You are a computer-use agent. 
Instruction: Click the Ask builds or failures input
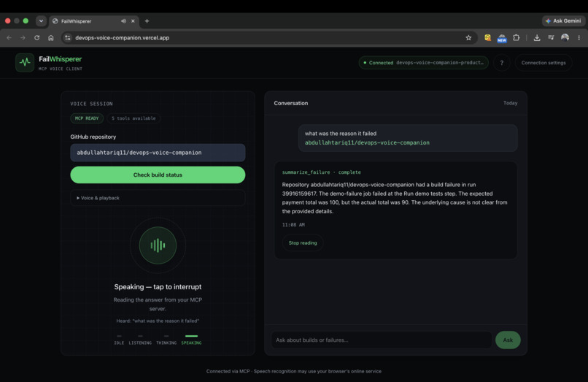(382, 340)
